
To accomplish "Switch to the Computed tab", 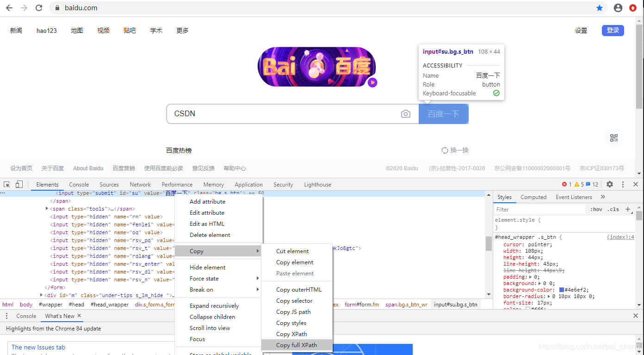I will pyautogui.click(x=533, y=197).
